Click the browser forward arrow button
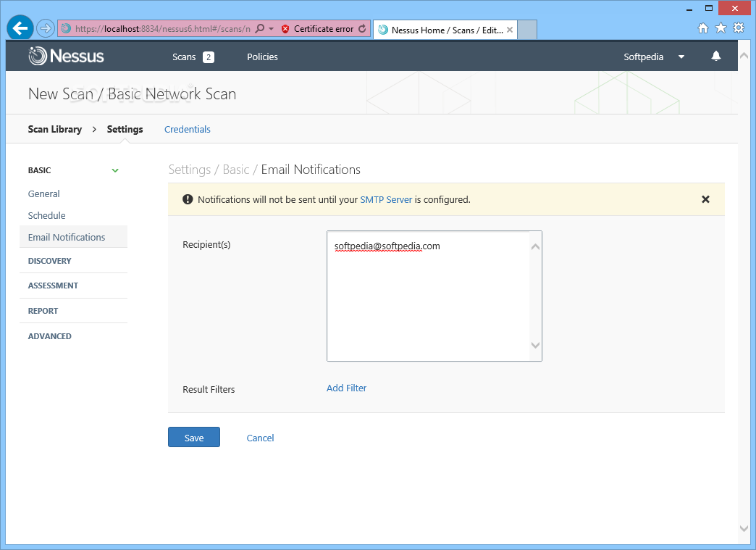The width and height of the screenshot is (756, 550). coord(46,28)
